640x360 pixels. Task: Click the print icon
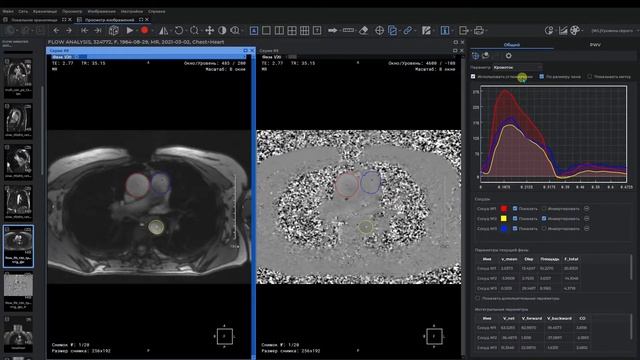point(479,31)
